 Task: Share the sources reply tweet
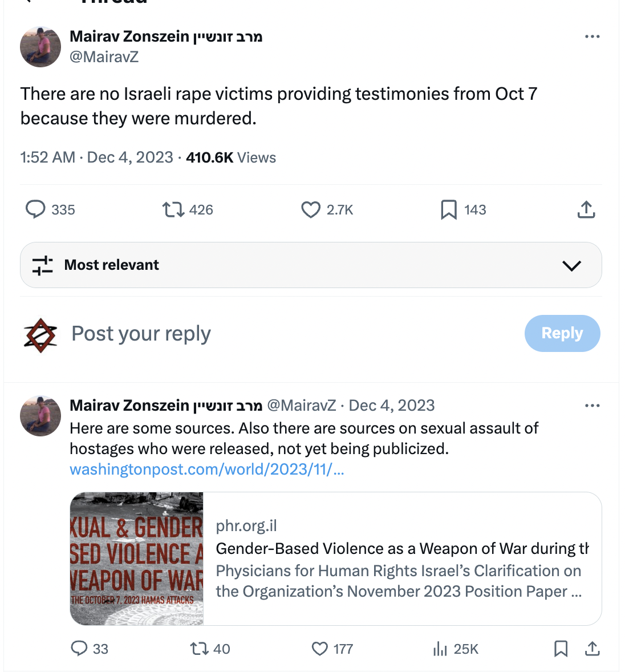coord(592,649)
